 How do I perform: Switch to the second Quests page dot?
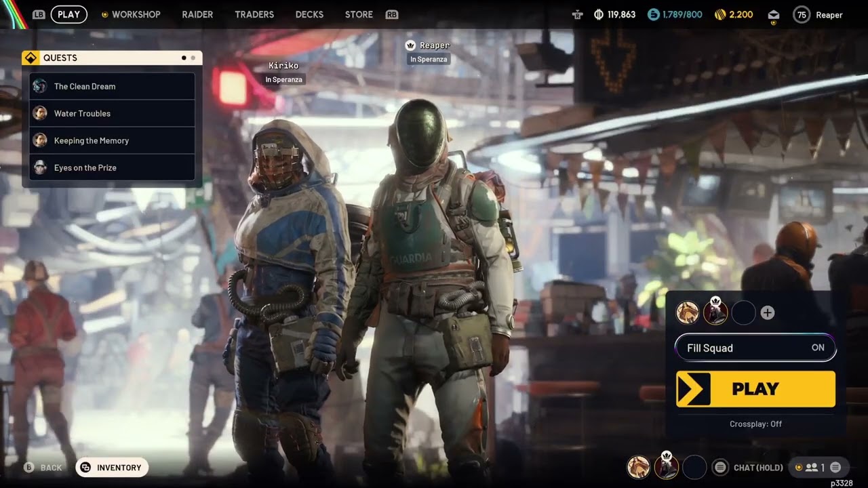pyautogui.click(x=193, y=58)
